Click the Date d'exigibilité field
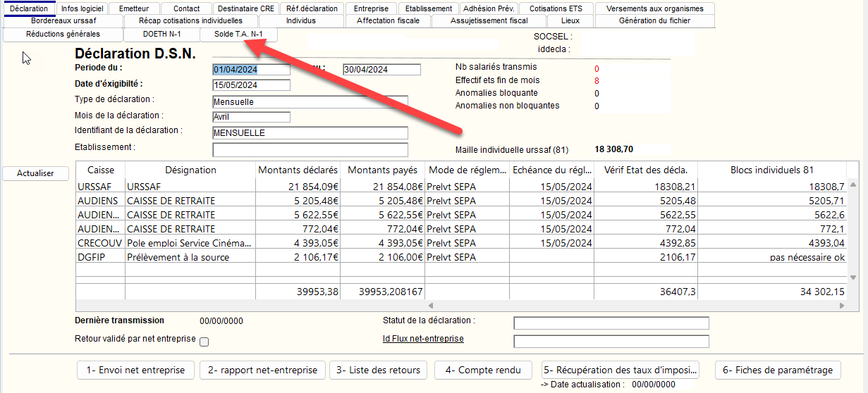 (x=251, y=85)
